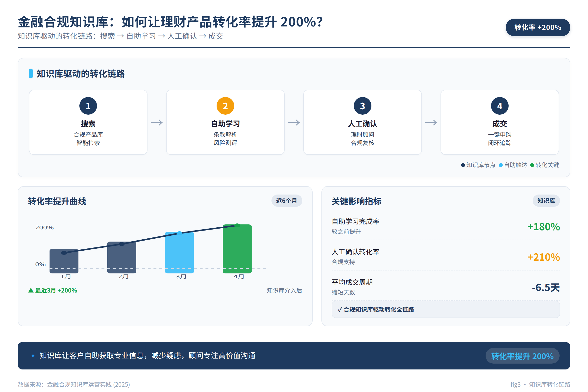Image resolution: width=588 pixels, height=392 pixels.
Task: Click the green triangle next to 最近3月 +200%
Action: pos(31,290)
